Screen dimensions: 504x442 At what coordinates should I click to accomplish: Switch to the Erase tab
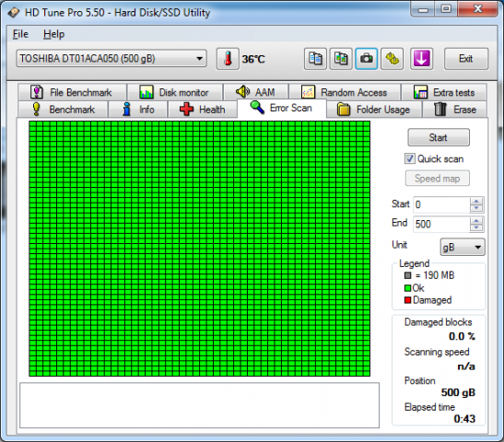455,110
